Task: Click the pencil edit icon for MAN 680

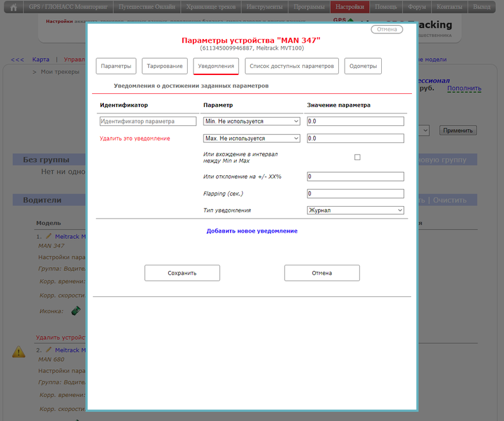Action: (x=49, y=349)
